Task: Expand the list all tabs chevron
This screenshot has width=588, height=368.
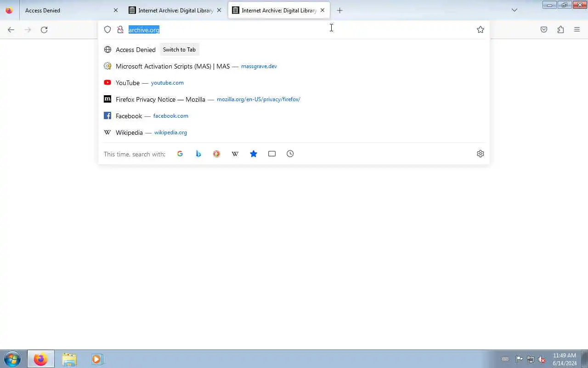Action: tap(514, 10)
